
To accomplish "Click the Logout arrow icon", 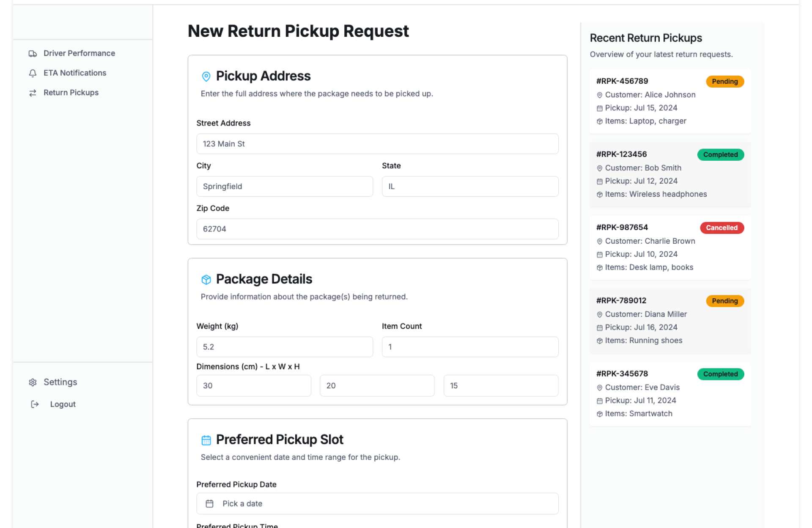I will point(35,404).
